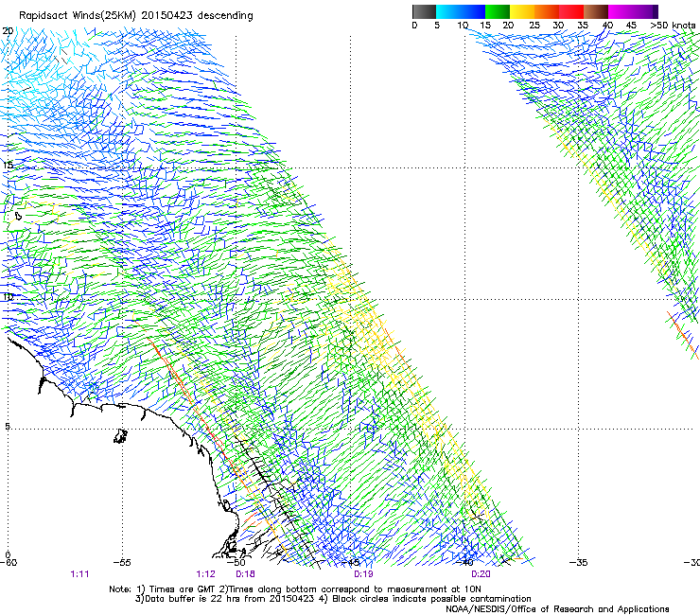Screen dimensions: 700x615
Task: Click the longitude label '-60'
Action: (x=9, y=562)
